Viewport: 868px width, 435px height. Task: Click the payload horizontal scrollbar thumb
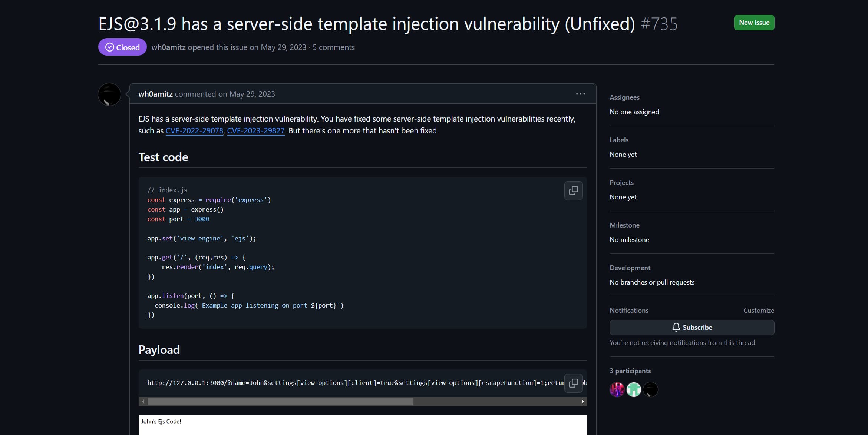pos(280,402)
